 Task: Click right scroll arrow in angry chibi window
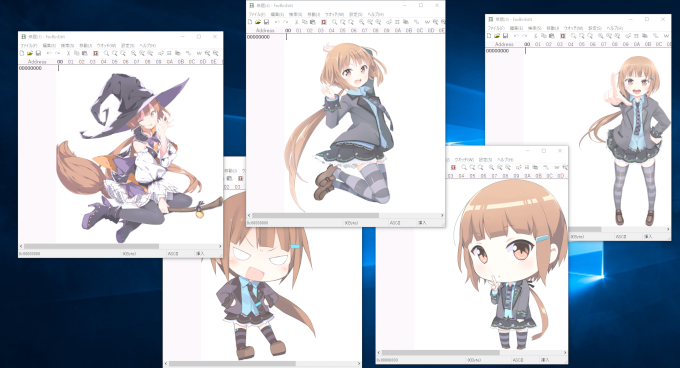(x=359, y=363)
